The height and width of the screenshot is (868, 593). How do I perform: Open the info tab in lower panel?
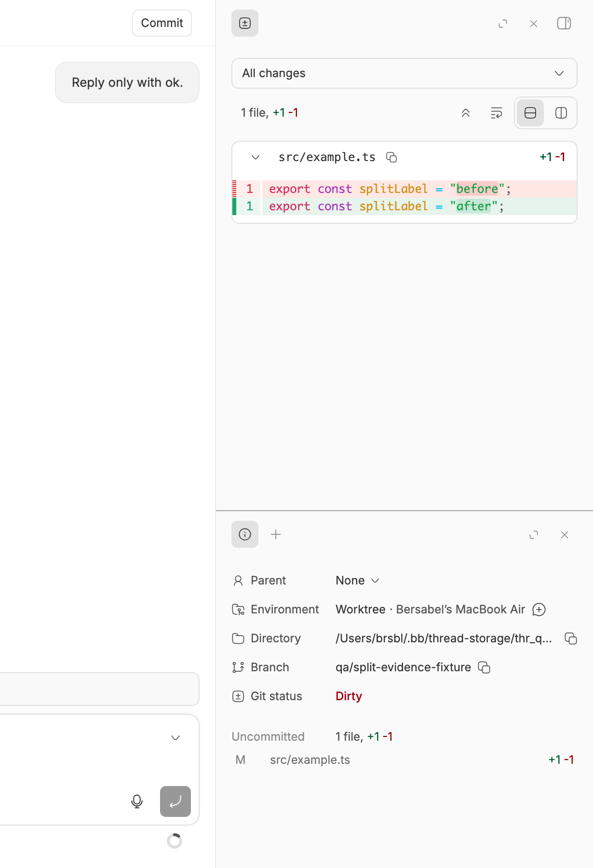(245, 534)
